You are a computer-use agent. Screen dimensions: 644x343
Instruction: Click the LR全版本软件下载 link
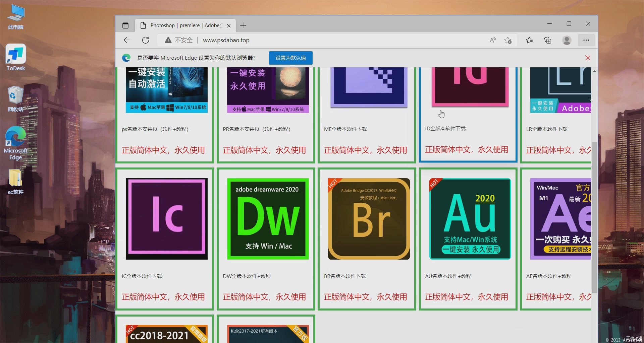546,129
